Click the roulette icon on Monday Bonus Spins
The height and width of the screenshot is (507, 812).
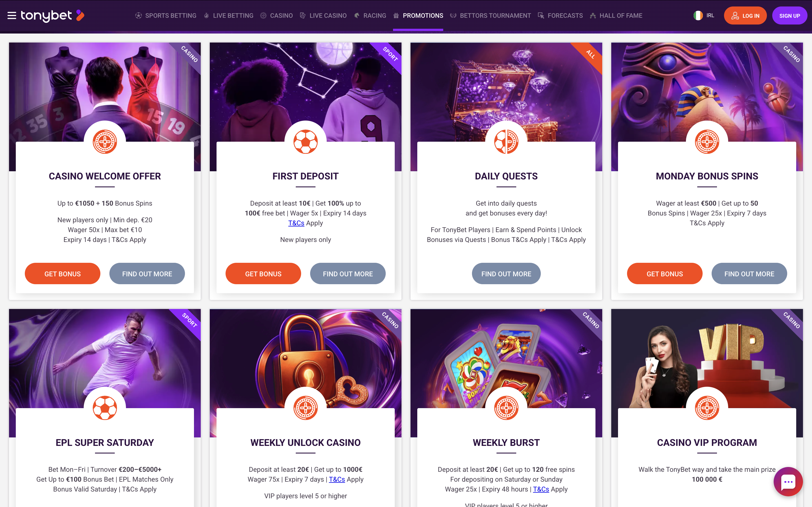707,142
